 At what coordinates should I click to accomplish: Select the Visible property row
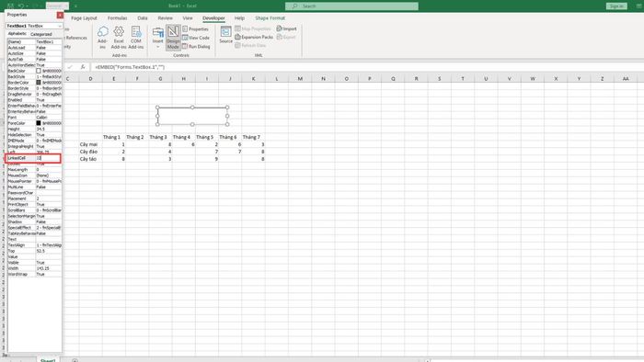(x=35, y=263)
